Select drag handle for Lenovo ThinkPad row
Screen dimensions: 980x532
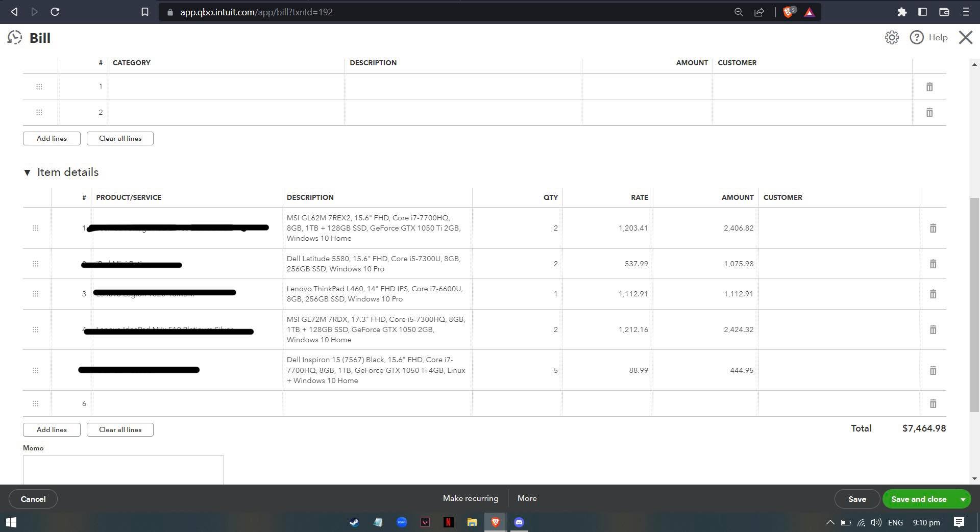pyautogui.click(x=35, y=294)
